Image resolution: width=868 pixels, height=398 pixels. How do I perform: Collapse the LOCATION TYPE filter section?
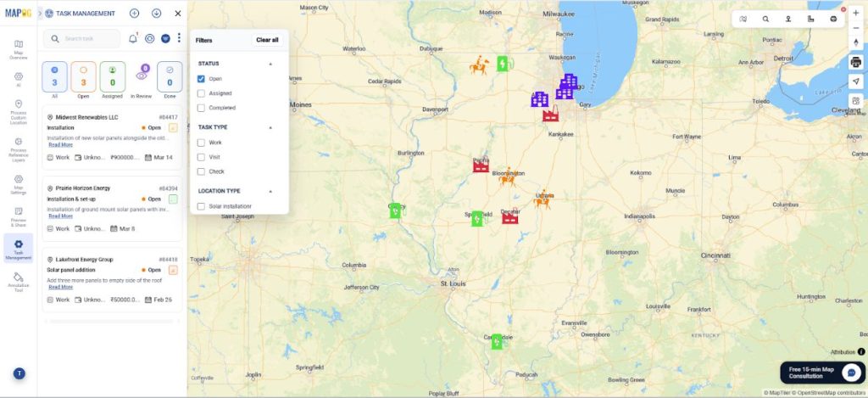click(270, 192)
